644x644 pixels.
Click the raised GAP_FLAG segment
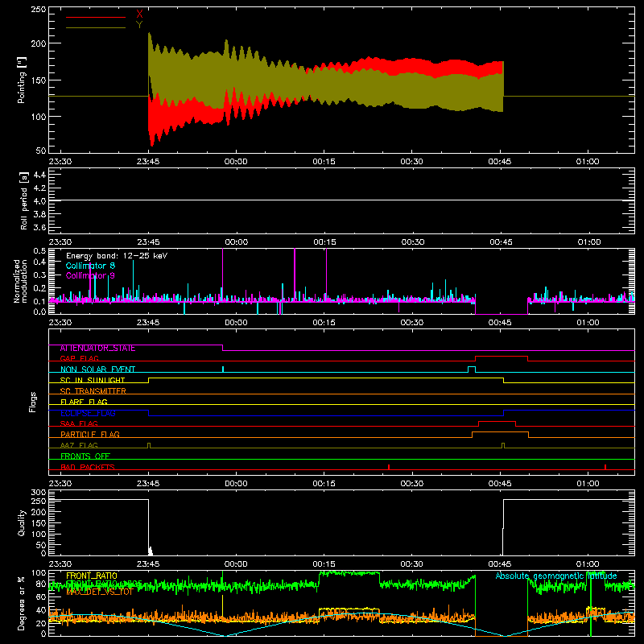point(501,357)
